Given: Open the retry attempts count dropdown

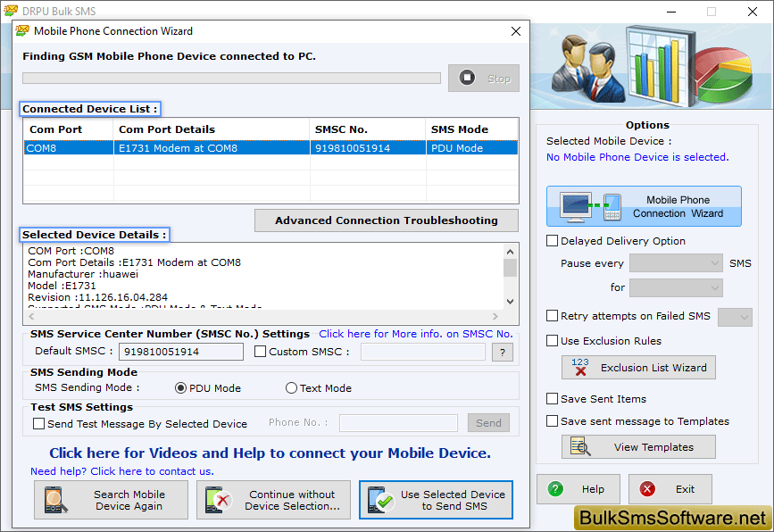Looking at the screenshot, I should tap(735, 317).
